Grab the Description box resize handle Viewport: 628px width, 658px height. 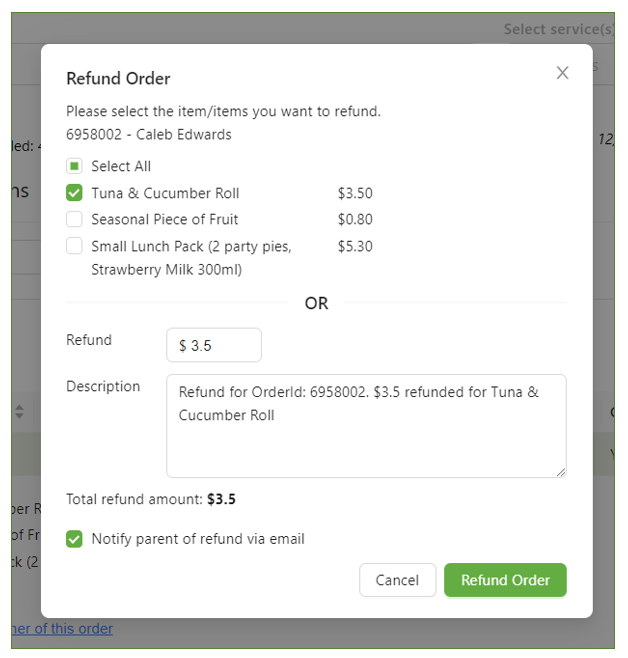(x=560, y=471)
